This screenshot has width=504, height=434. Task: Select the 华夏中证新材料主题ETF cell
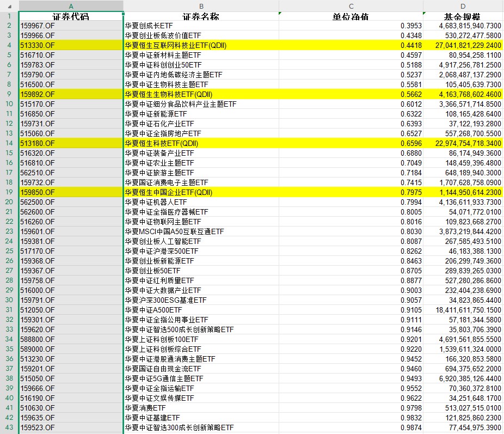coord(201,55)
